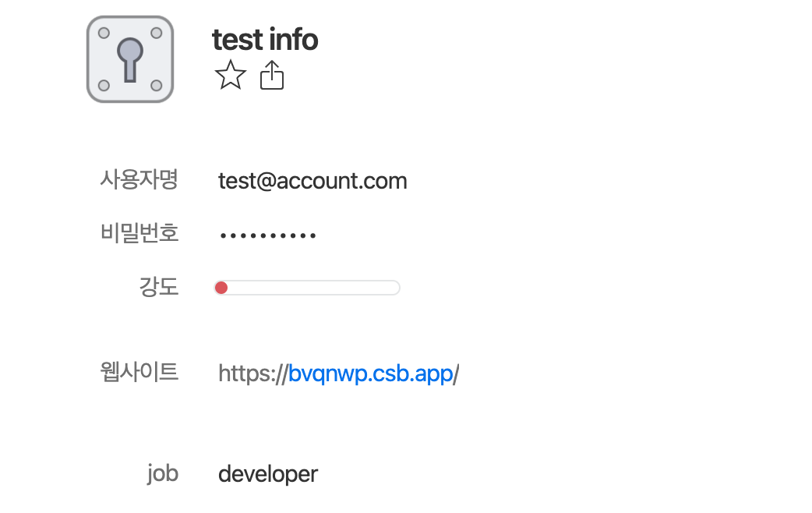This screenshot has height=513, width=812.
Task: Click the 웹사이트 label
Action: (x=139, y=372)
